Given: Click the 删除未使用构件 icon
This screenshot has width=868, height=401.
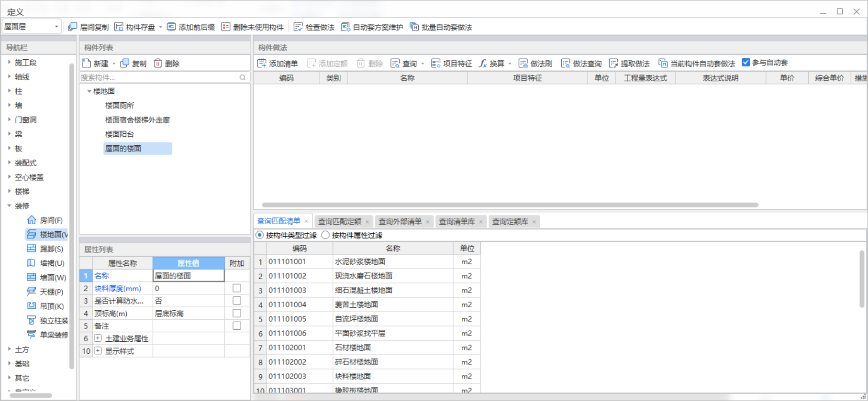Looking at the screenshot, I should click(x=226, y=27).
